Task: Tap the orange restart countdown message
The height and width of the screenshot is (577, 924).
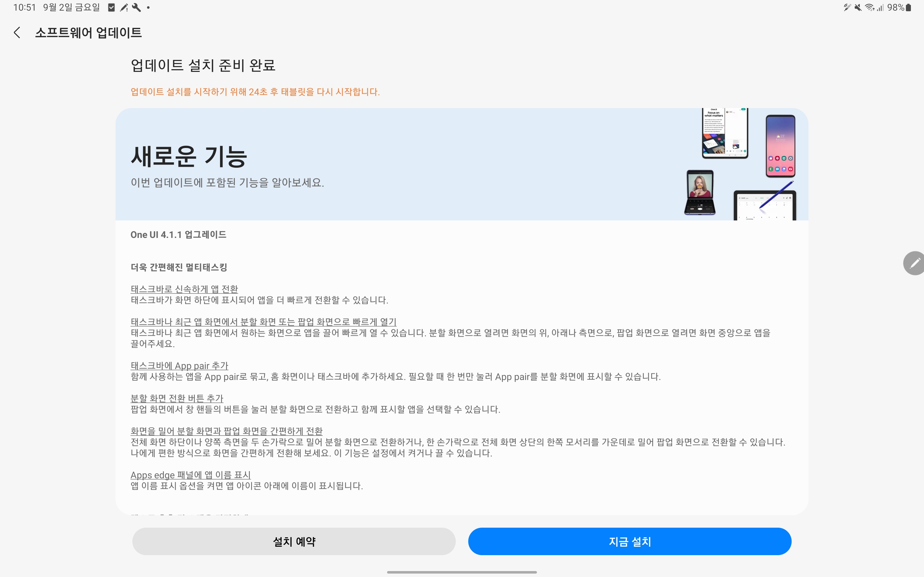Action: tap(255, 92)
